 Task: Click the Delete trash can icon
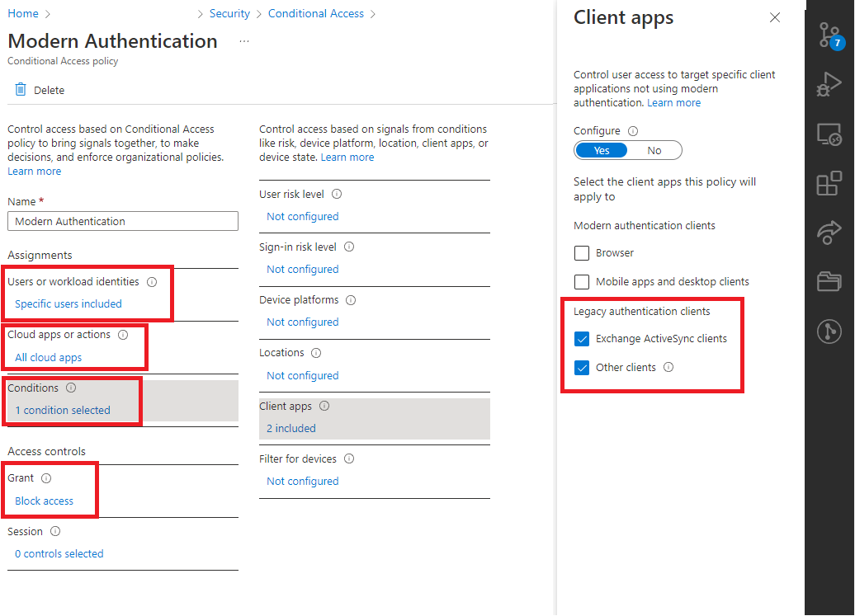pos(21,90)
